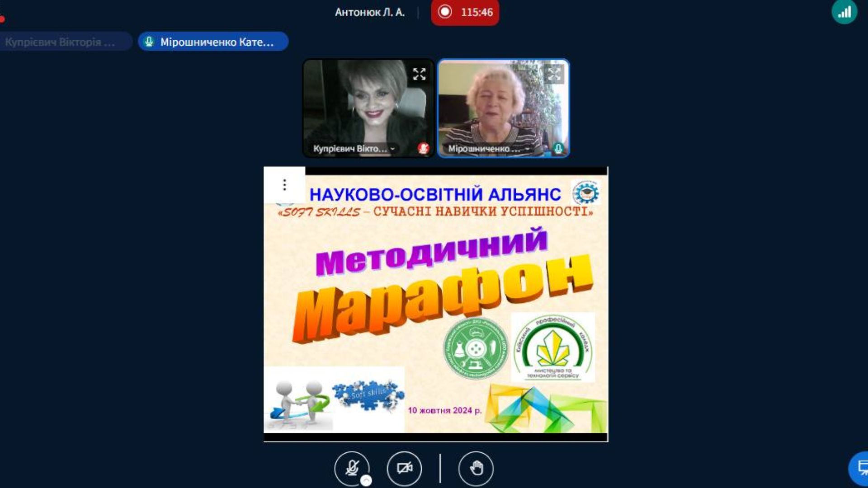The height and width of the screenshot is (488, 868).
Task: Unmute your microphone
Action: point(351,468)
